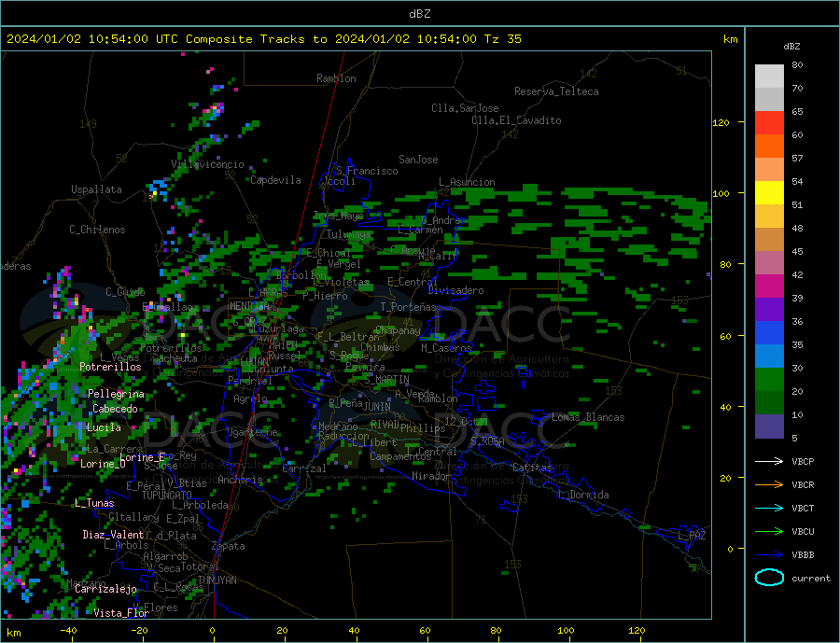Image resolution: width=840 pixels, height=643 pixels.
Task: Click the 'L_Dormida' map label
Action: point(584,495)
